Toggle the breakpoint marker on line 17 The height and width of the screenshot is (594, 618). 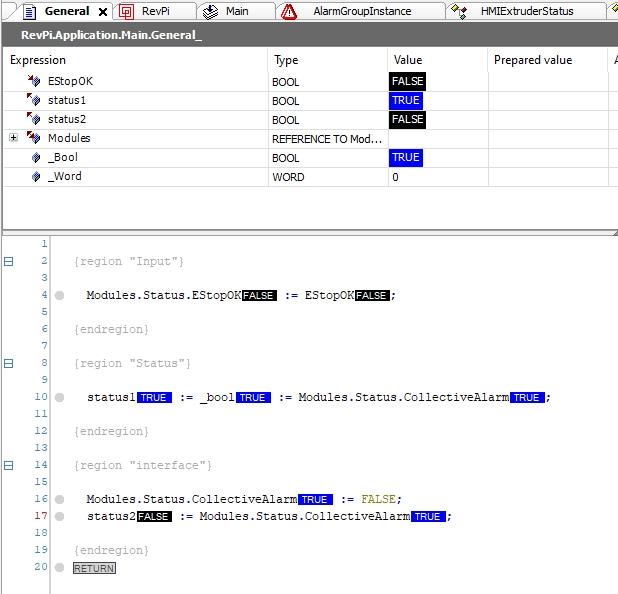coord(60,517)
